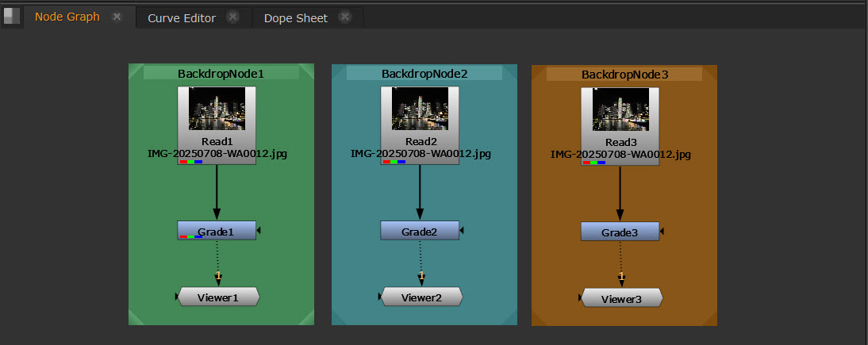Image resolution: width=868 pixels, height=345 pixels.
Task: Select the Read1 node thumbnail
Action: pos(217,109)
